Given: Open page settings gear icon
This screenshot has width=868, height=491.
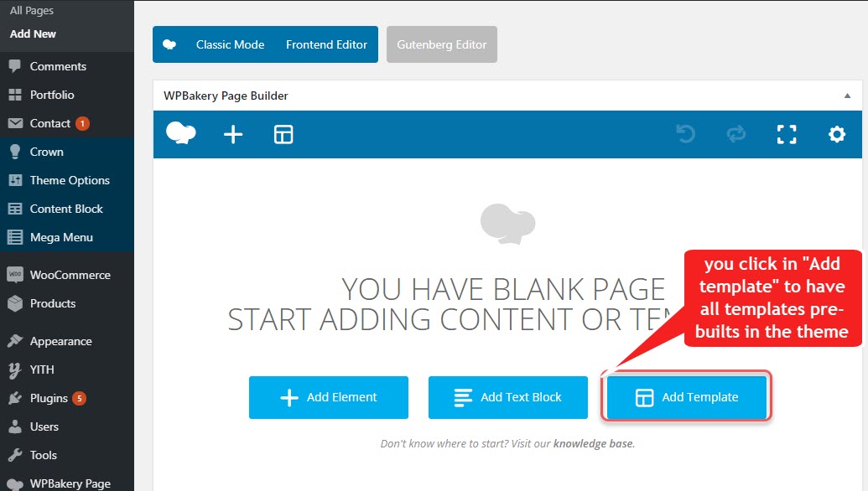Looking at the screenshot, I should [x=836, y=134].
